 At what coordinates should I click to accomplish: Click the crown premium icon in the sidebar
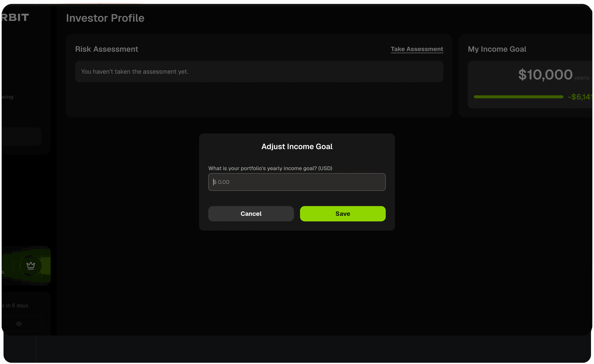point(31,266)
